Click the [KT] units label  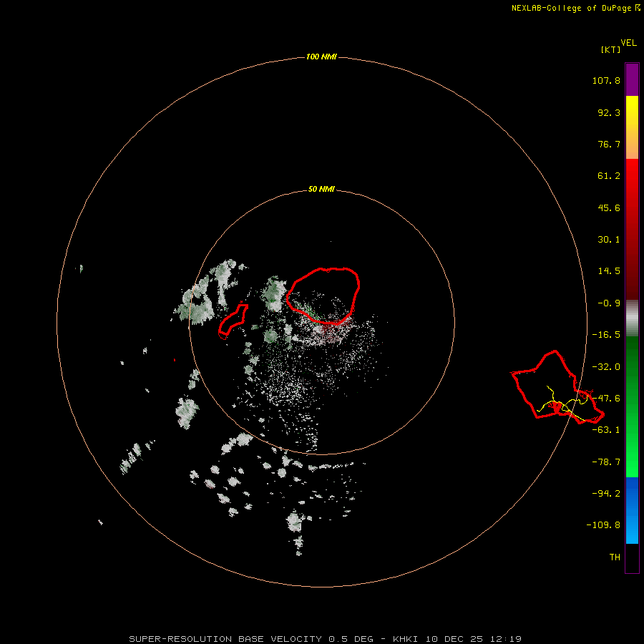coord(611,49)
